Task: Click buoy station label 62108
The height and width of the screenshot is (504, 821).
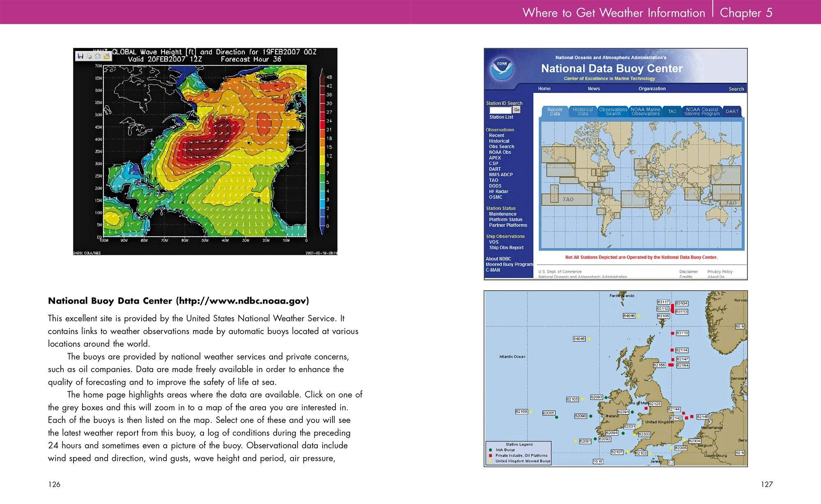Action: (521, 411)
